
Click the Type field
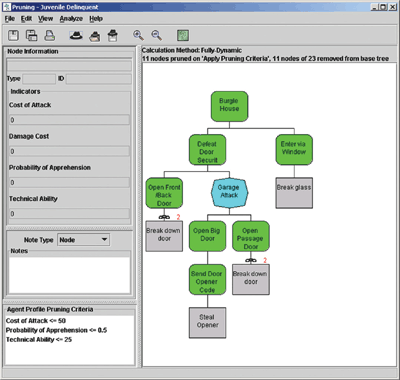click(39, 79)
